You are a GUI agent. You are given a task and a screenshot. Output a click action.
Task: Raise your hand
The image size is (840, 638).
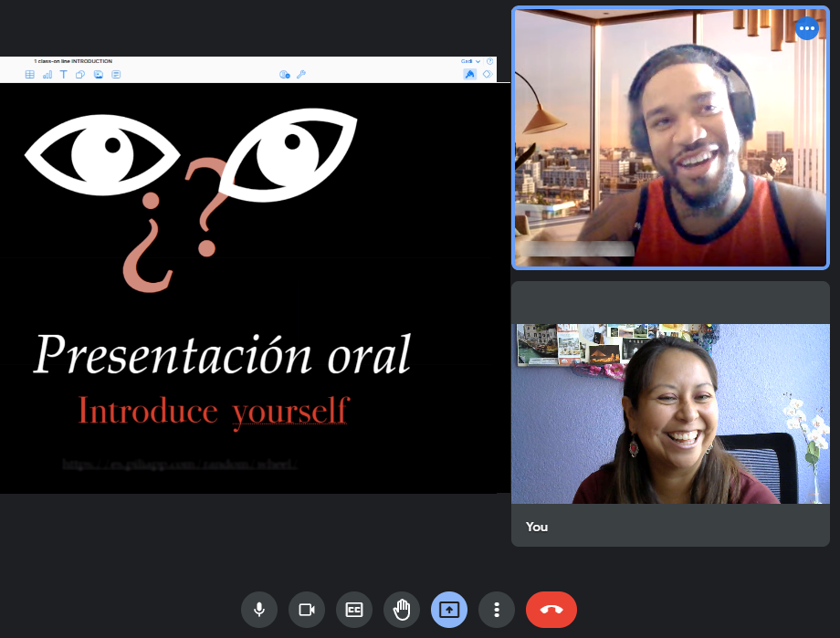[401, 610]
